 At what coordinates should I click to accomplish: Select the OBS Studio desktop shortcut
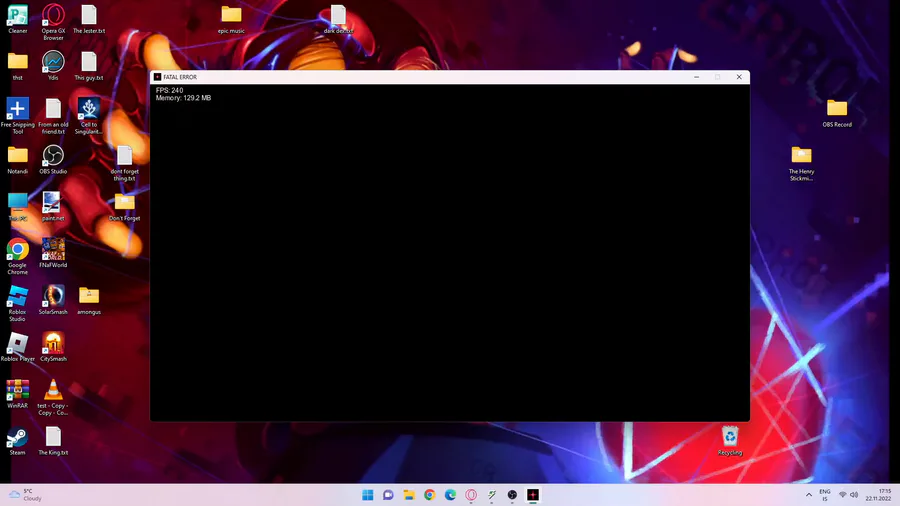[53, 159]
